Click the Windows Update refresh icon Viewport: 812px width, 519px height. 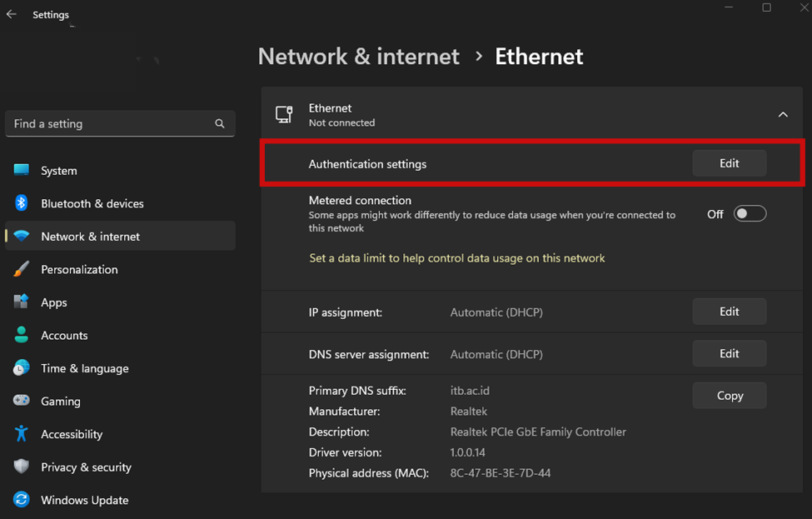[22, 500]
